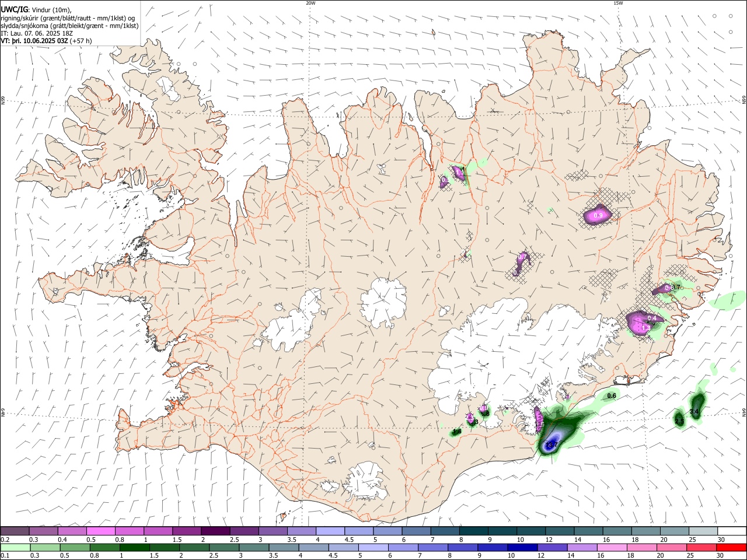Viewport: 747px width, 560px height.
Task: Click the (+57 h) forecast offset text
Action: tap(81, 41)
